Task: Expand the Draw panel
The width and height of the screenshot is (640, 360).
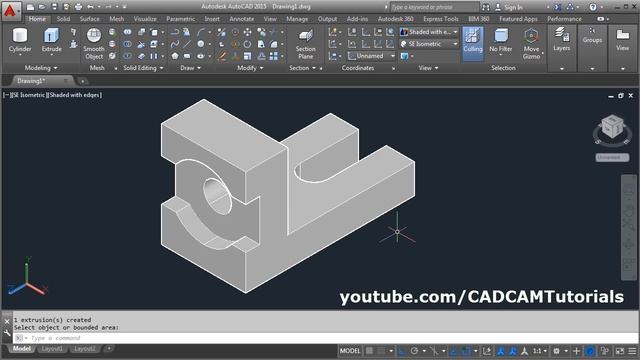Action: (190, 68)
